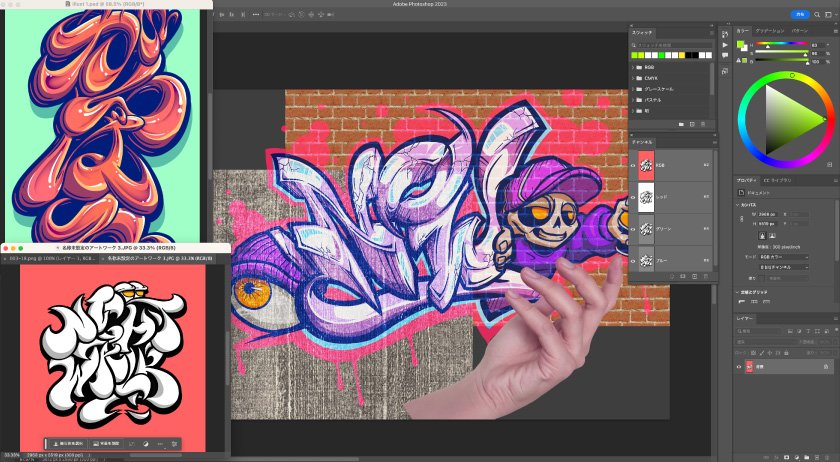Create new swatch group folder icon
840x462 pixels.
point(681,124)
